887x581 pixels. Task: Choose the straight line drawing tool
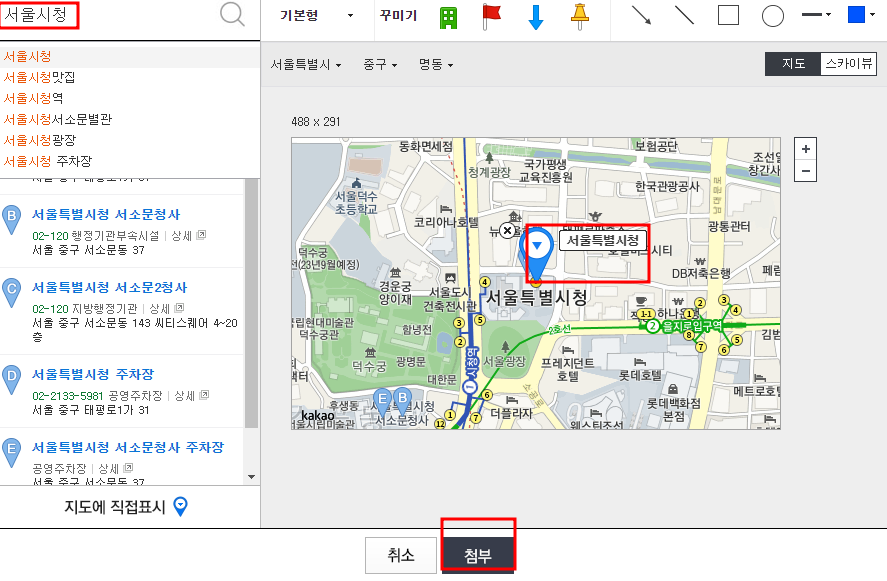pyautogui.click(x=684, y=15)
